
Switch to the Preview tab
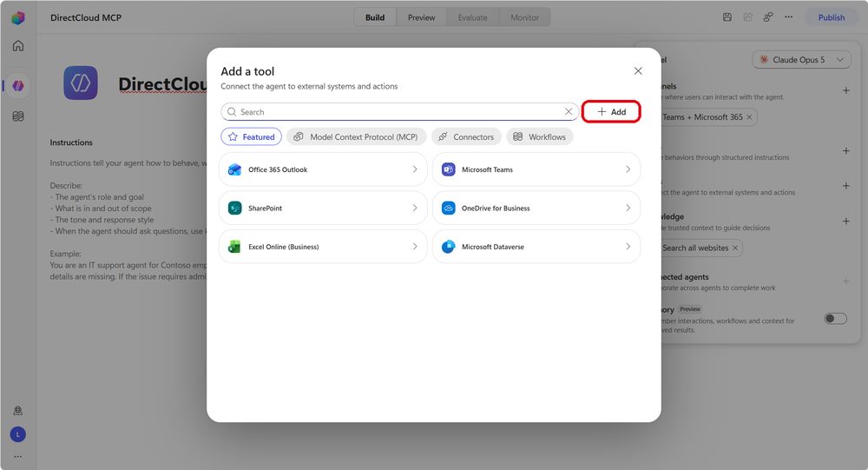(421, 17)
